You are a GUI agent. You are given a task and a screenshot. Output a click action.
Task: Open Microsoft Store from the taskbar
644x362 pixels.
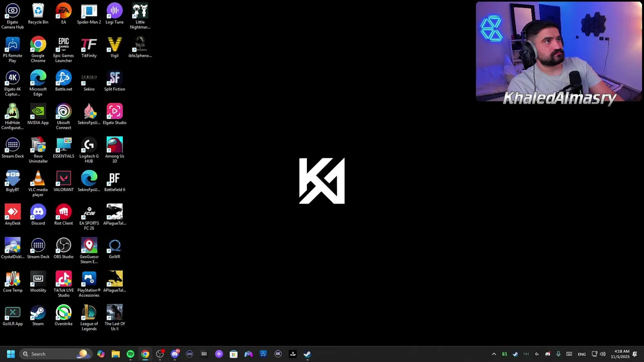tap(233, 354)
